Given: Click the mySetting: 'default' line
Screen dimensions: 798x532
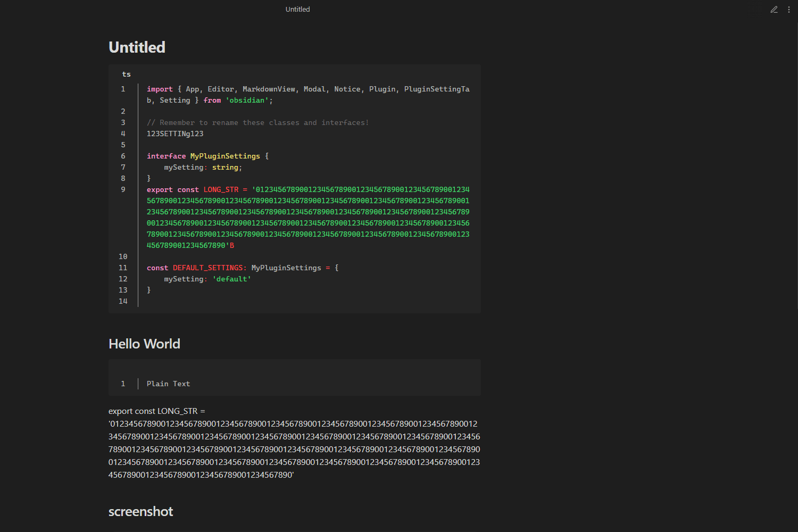Looking at the screenshot, I should tap(207, 279).
